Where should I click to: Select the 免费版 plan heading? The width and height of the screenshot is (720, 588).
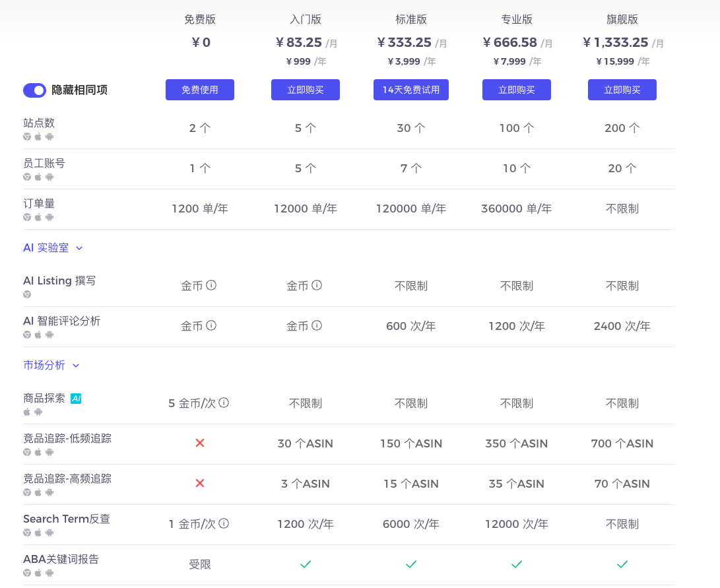pos(200,19)
